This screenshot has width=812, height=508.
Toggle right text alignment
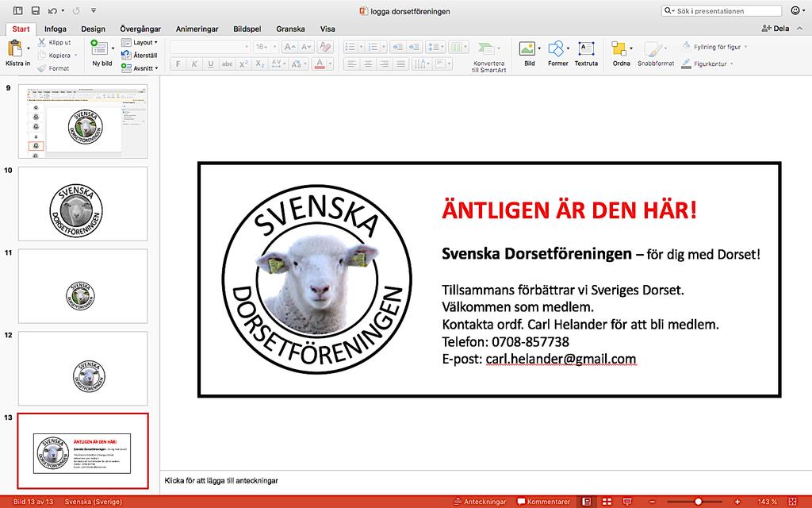tap(385, 63)
